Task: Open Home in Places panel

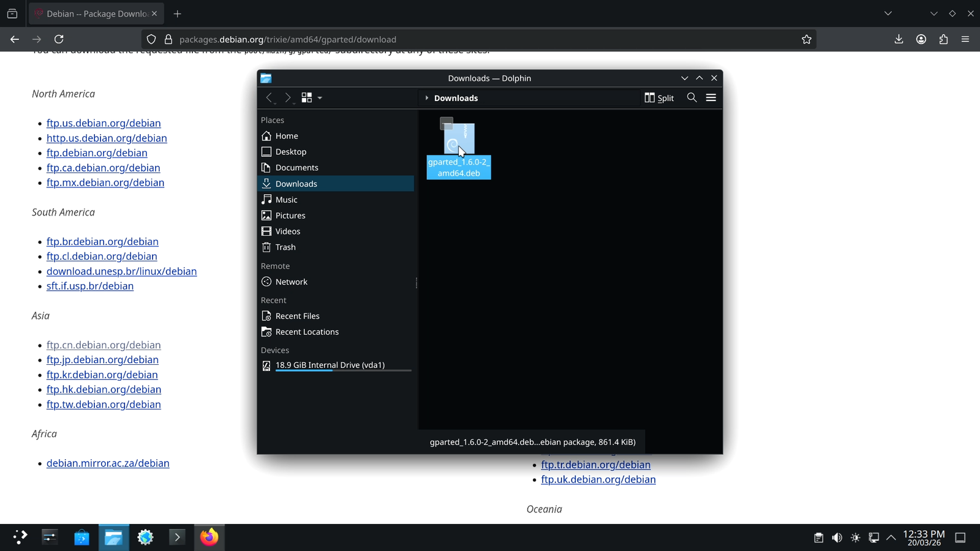Action: click(336, 136)
